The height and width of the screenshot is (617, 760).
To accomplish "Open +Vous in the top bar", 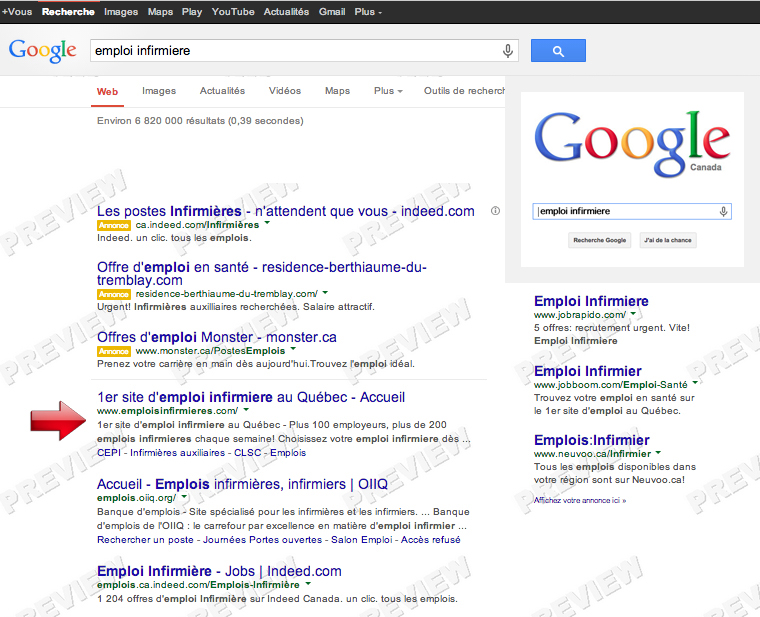I will [17, 12].
